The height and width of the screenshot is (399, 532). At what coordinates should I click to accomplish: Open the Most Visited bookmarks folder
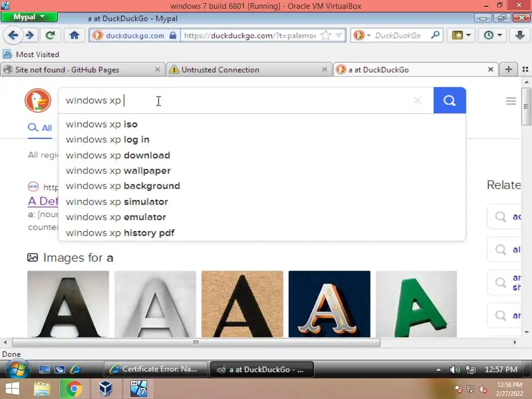31,54
